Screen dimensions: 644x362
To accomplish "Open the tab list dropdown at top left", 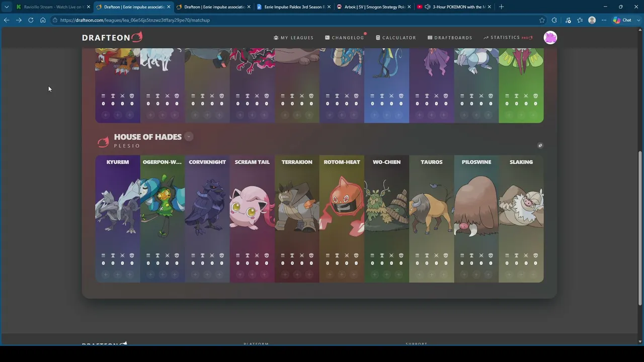I will (x=6, y=7).
